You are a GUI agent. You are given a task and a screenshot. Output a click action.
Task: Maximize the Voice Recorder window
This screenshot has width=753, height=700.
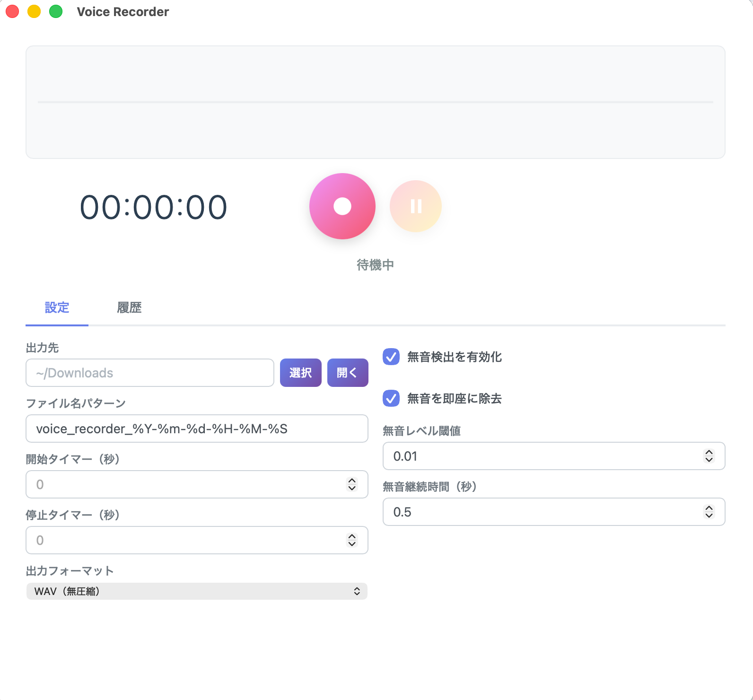[56, 11]
